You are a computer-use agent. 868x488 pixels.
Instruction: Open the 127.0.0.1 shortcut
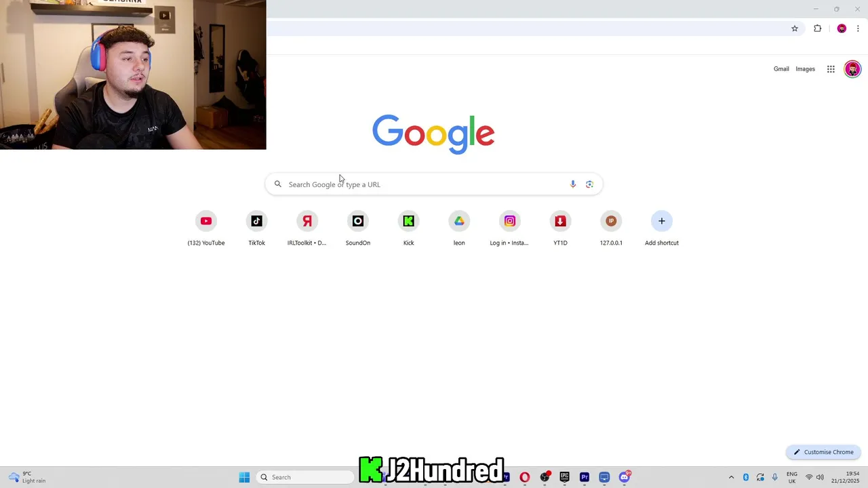611,228
